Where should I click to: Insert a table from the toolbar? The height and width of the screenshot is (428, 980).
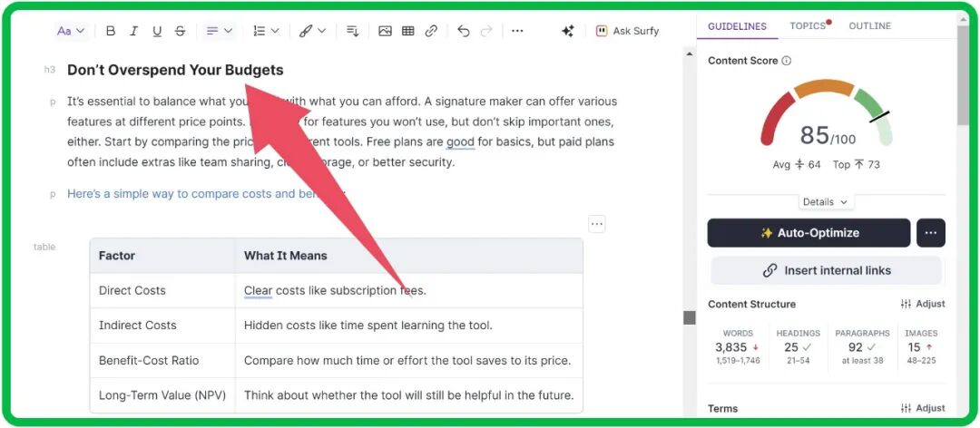tap(408, 31)
